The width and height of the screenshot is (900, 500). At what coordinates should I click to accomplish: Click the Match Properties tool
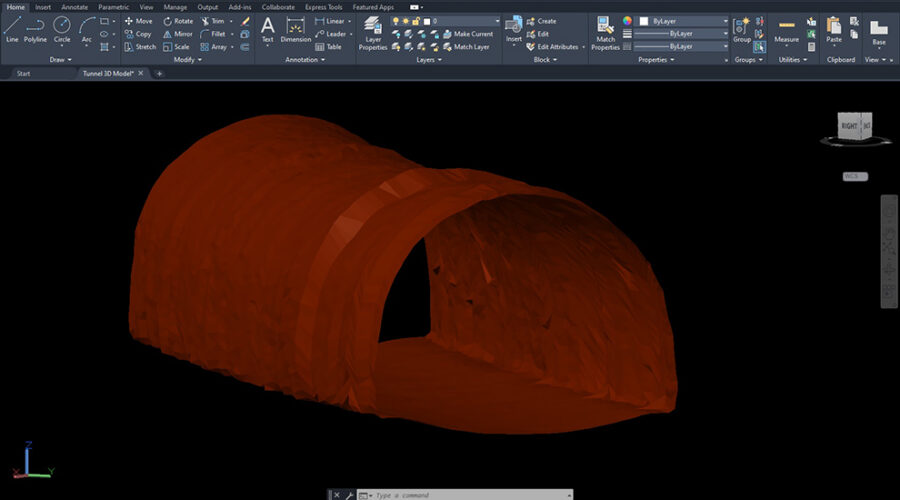[605, 32]
